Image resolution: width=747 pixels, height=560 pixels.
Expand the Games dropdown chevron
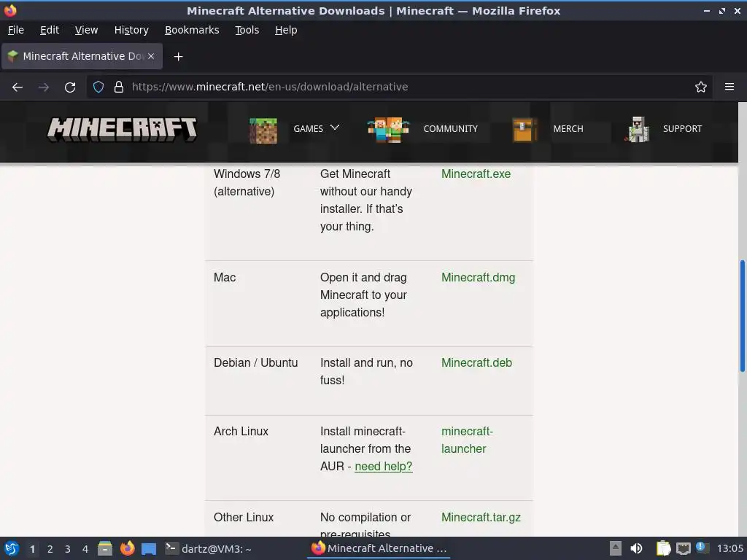point(334,128)
